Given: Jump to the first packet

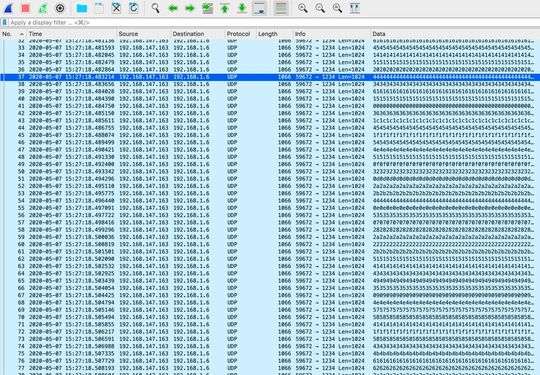Looking at the screenshot, I should click(225, 8).
